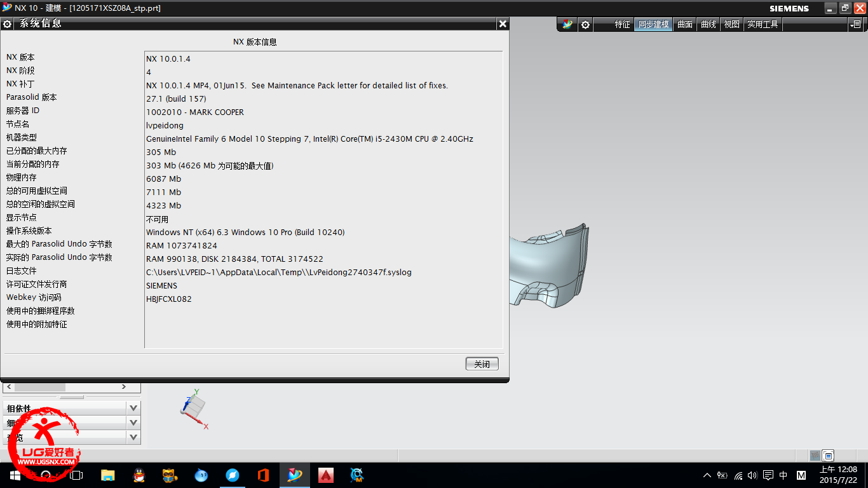This screenshot has width=868, height=488.
Task: Click left arrow of navigator horizontal scrollbar
Action: point(9,387)
